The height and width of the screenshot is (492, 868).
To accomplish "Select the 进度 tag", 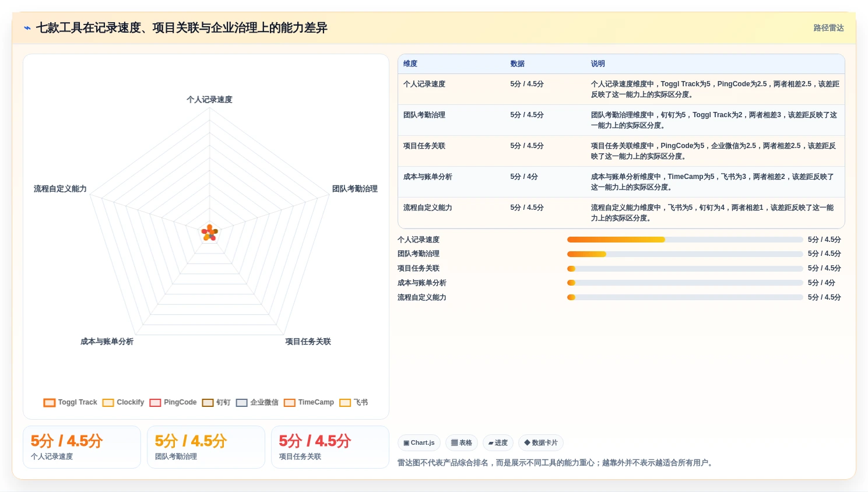I will tap(498, 443).
